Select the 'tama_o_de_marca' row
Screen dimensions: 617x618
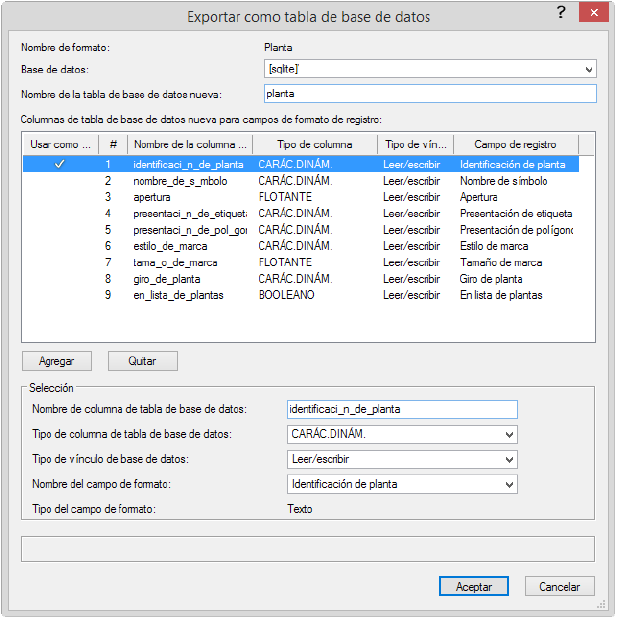point(301,262)
